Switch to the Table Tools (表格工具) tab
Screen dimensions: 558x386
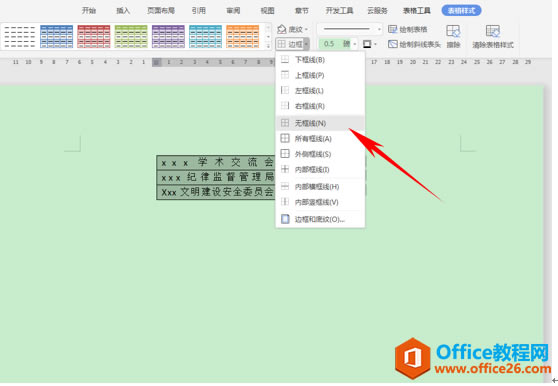[417, 11]
